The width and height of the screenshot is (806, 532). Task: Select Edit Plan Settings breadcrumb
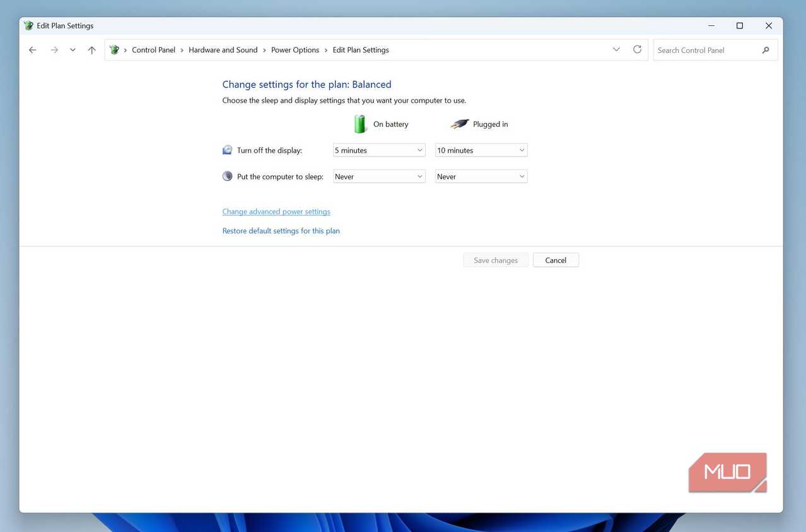[361, 50]
